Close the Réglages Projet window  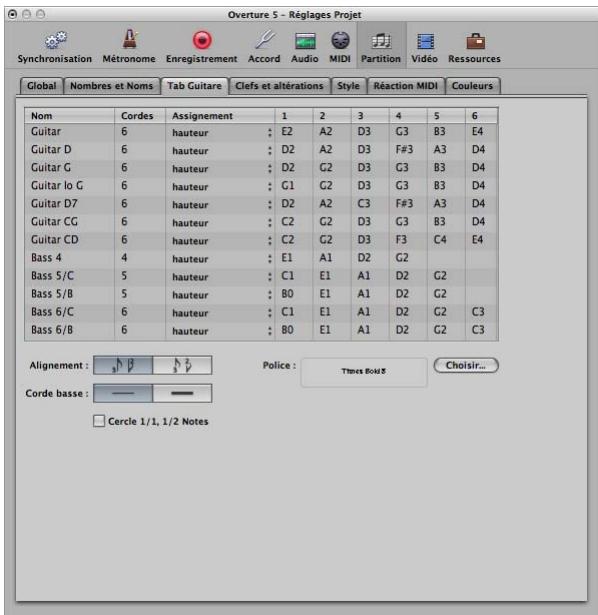[13, 15]
